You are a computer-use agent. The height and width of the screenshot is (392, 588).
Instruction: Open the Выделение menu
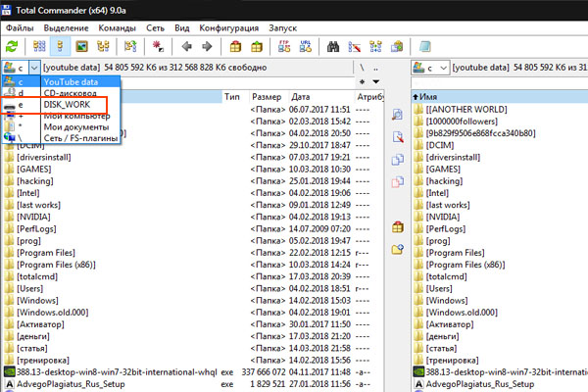click(66, 28)
